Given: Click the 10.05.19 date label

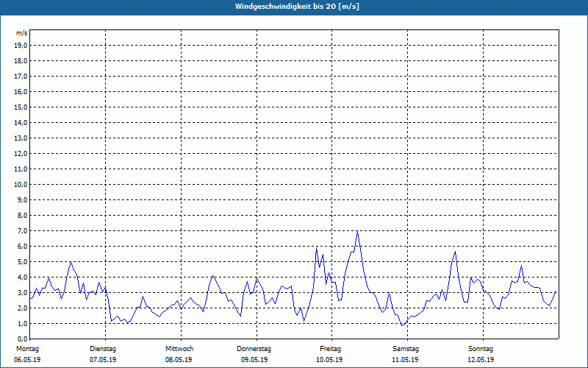Looking at the screenshot, I should click(x=329, y=360).
